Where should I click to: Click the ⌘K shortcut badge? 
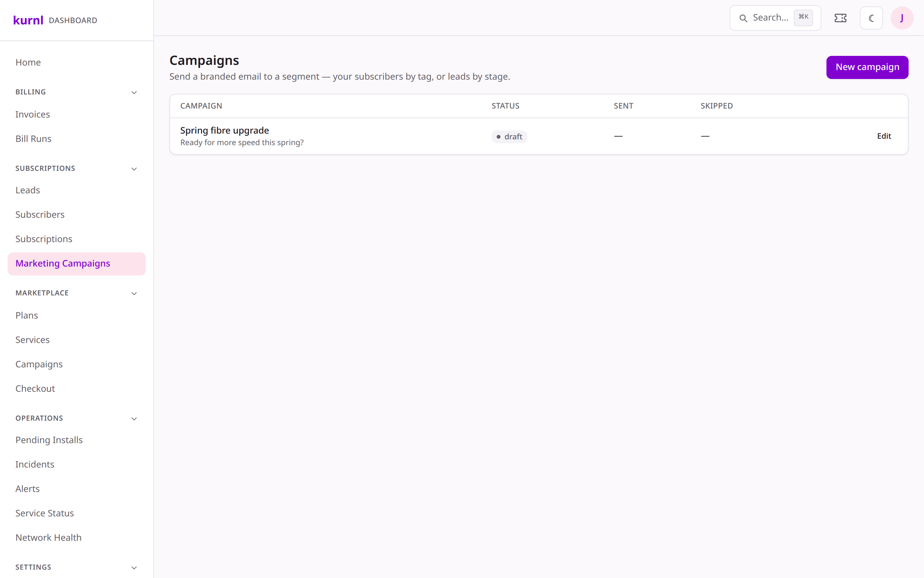click(803, 17)
